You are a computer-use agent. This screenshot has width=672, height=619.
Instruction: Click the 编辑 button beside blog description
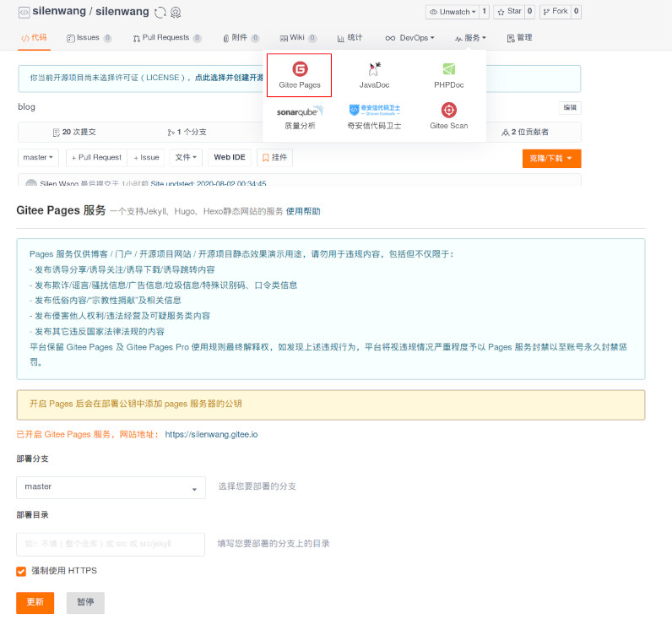coord(570,107)
